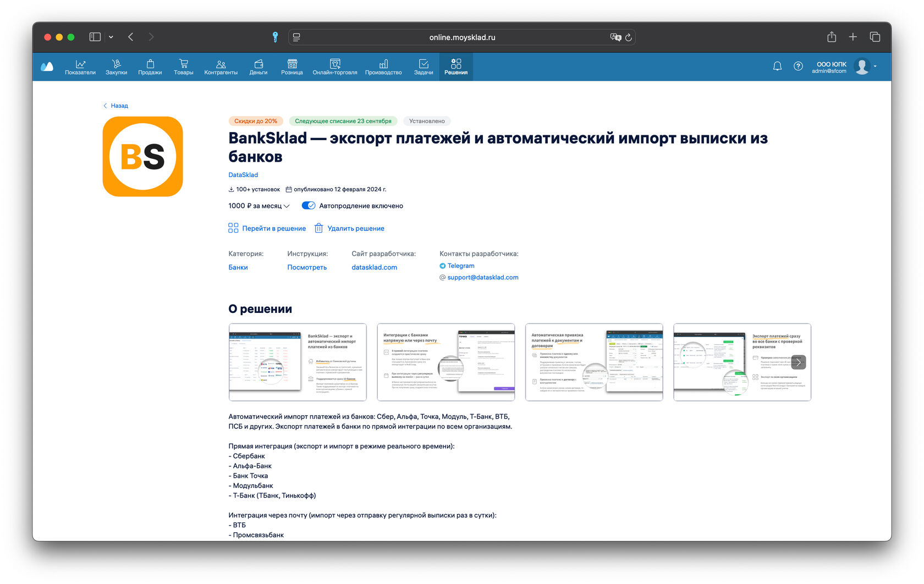Open the DataSklad developer link
924x584 pixels.
(x=243, y=175)
